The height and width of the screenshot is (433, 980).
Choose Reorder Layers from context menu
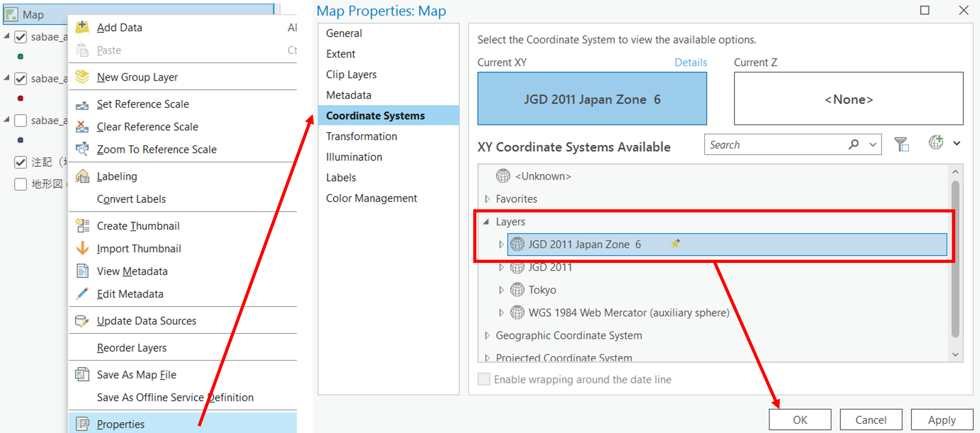coord(132,348)
